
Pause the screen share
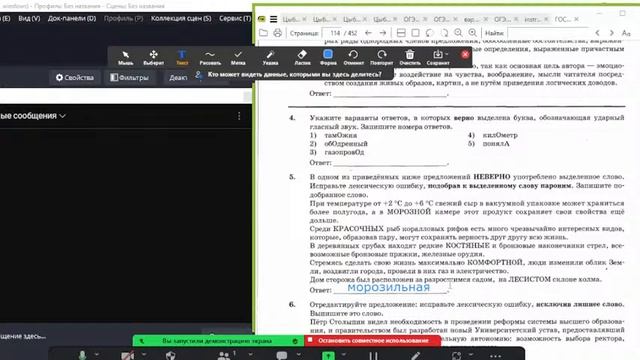tap(373, 356)
